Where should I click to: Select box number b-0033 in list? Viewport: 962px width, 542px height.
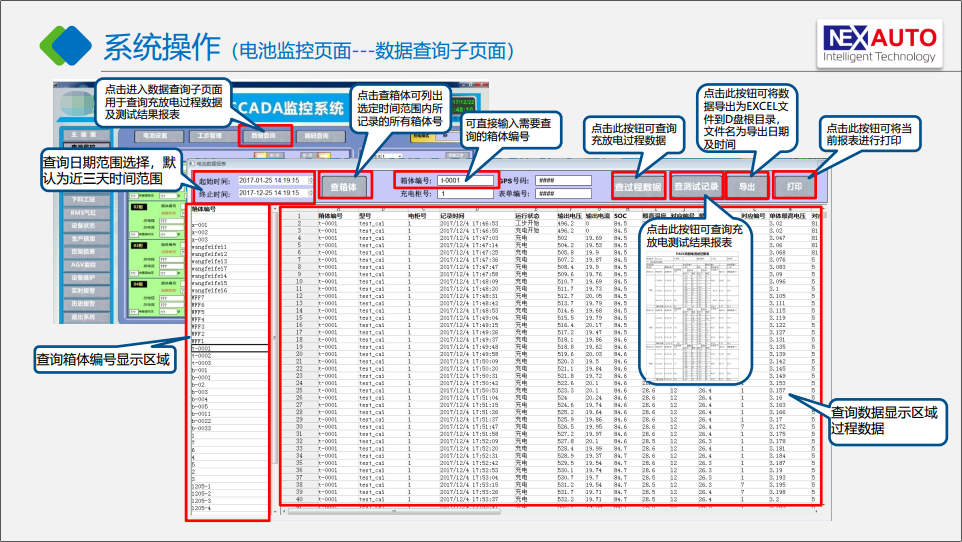229,428
